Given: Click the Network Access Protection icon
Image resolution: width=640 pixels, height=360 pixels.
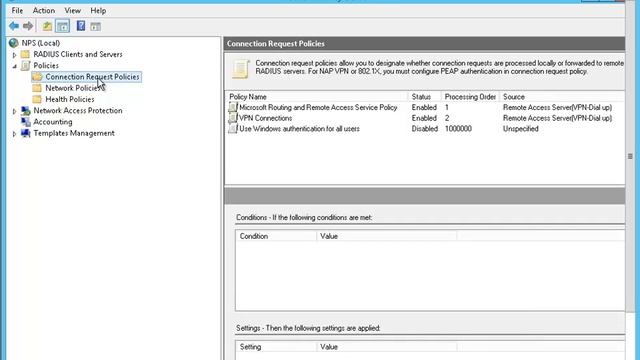Looking at the screenshot, I should tap(26, 111).
